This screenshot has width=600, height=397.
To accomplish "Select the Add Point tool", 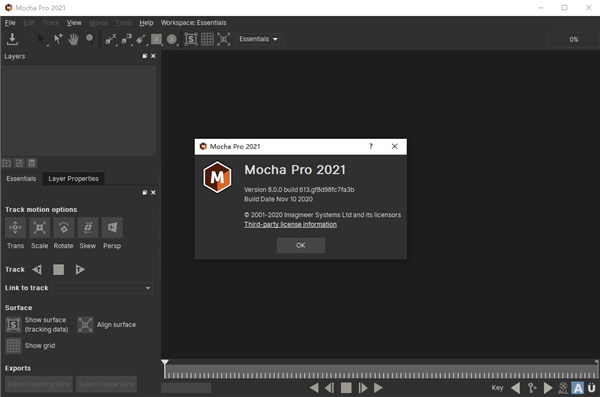I will 58,39.
